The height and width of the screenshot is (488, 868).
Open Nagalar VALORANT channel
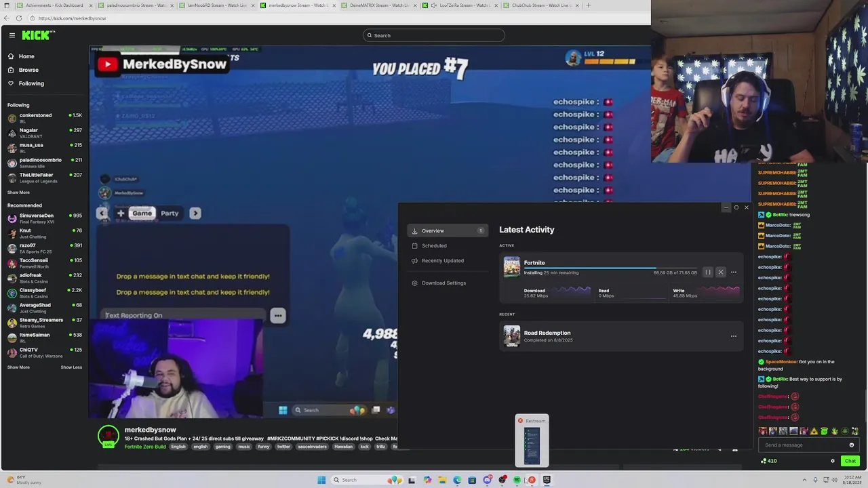(45, 133)
